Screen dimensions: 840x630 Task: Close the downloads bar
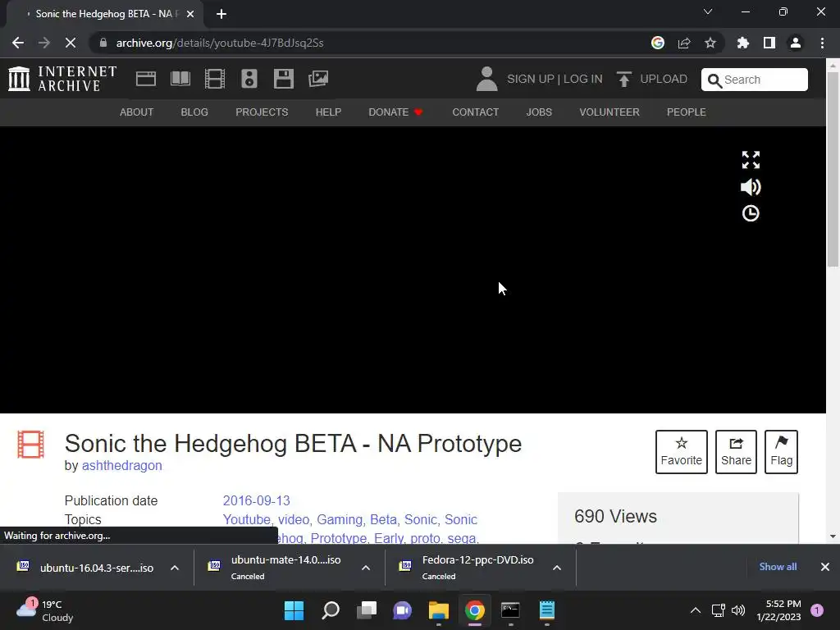[825, 567]
